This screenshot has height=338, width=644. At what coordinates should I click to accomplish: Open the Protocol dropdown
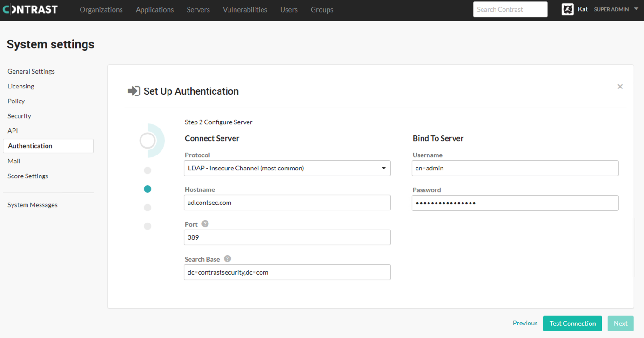tap(287, 168)
